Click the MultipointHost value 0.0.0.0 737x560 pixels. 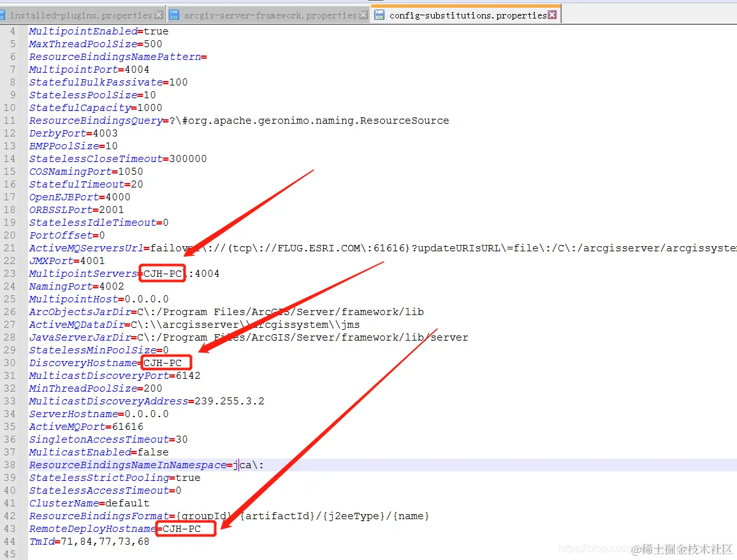click(x=147, y=299)
